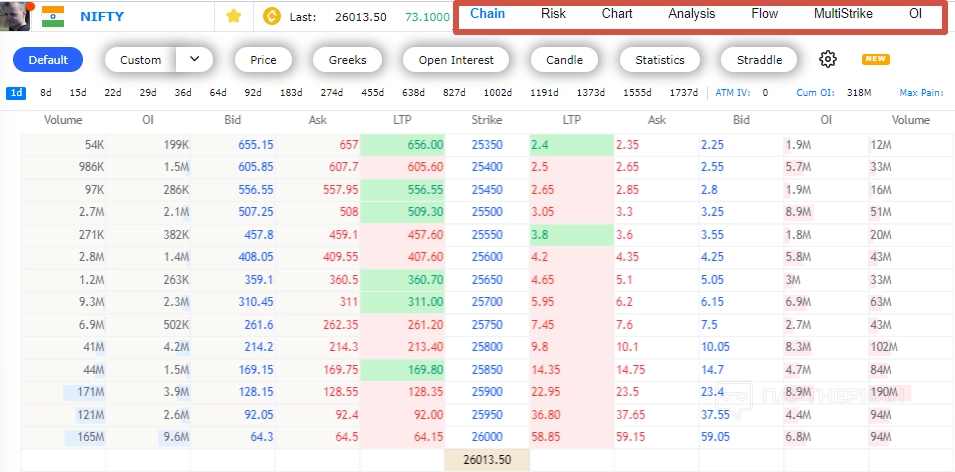Show the Straddle view
This screenshot has height=472, width=955.
click(759, 59)
